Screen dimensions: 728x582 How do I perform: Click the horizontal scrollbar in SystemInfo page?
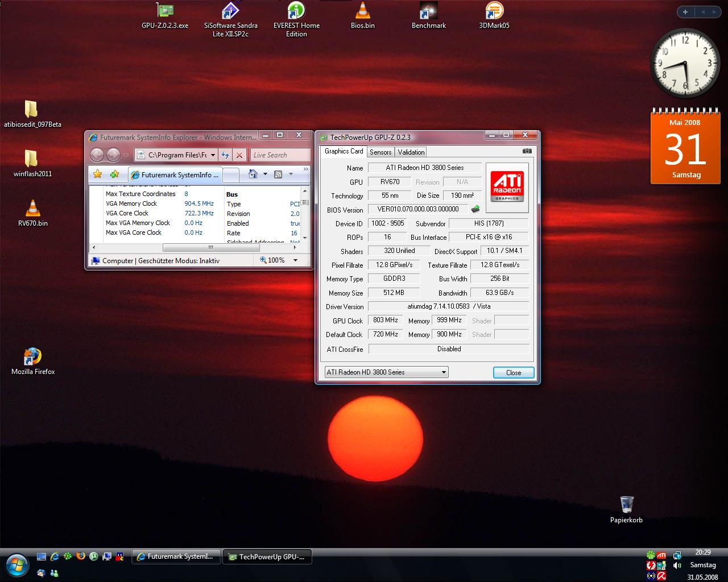pos(210,247)
